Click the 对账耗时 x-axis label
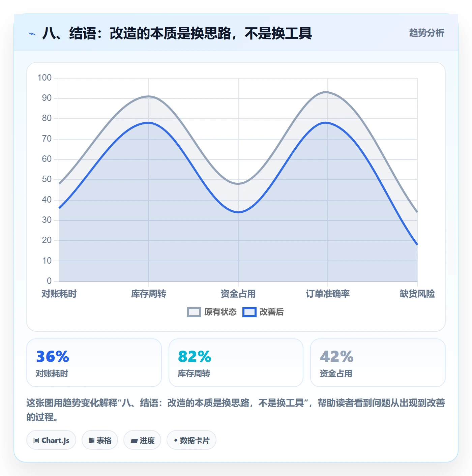The width and height of the screenshot is (472, 476). (x=59, y=294)
